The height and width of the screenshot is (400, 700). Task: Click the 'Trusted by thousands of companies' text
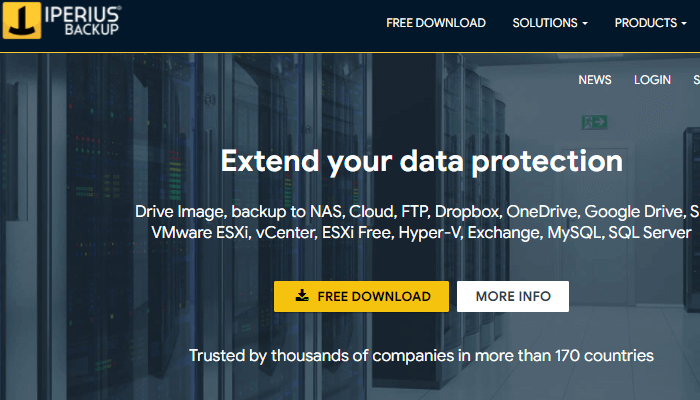click(x=421, y=355)
